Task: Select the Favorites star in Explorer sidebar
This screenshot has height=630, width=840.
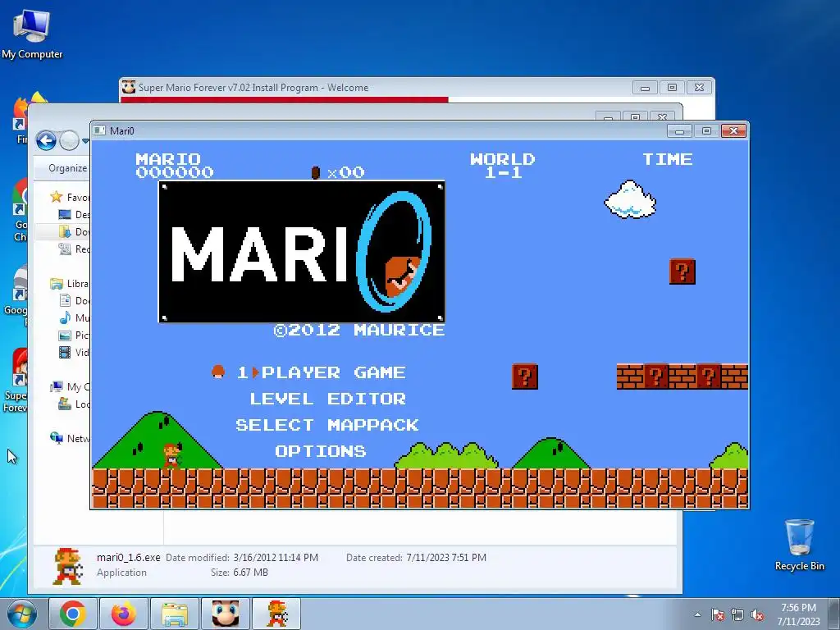Action: pos(57,197)
